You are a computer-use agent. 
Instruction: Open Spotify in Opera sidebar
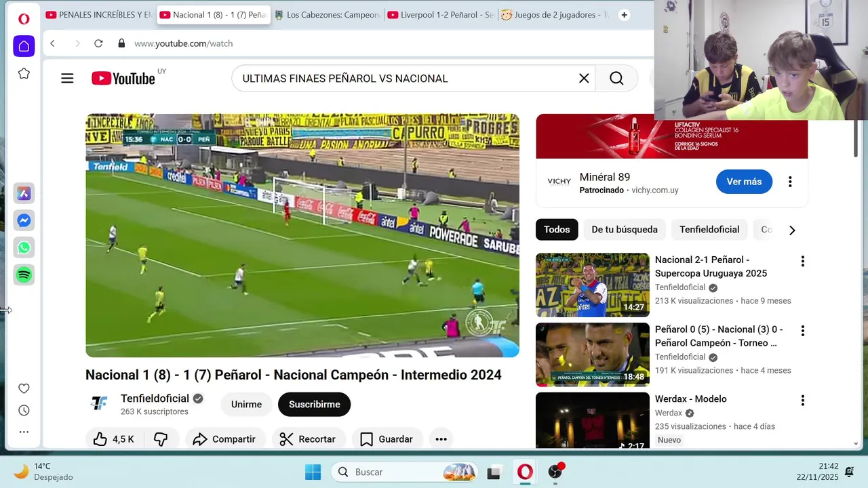click(x=24, y=274)
